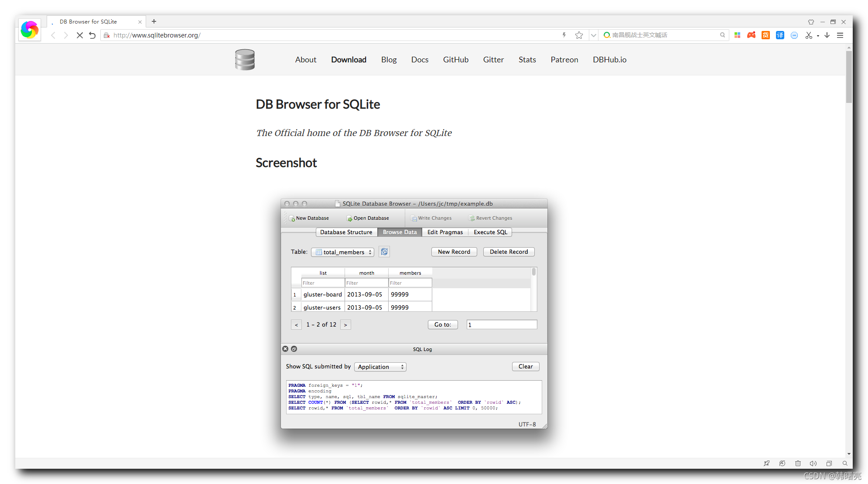Viewport: 868px width, 484px height.
Task: Open the browser hamburger menu
Action: [x=840, y=35]
